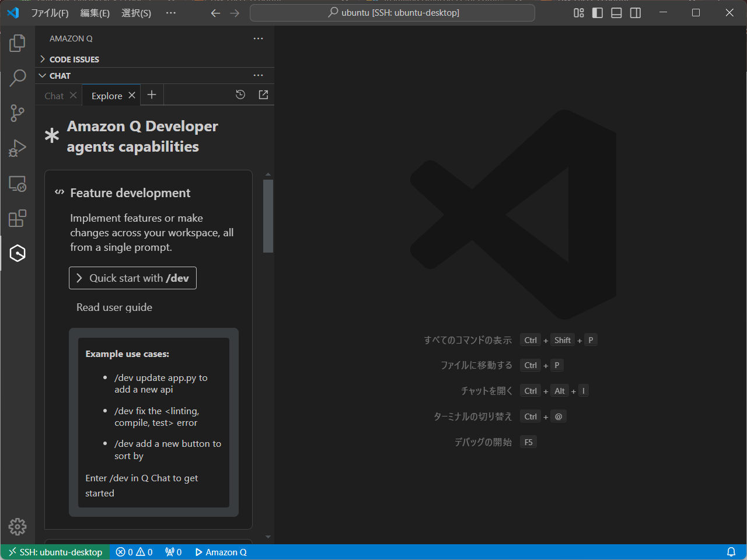Open CHAT section more actions menu
The height and width of the screenshot is (560, 747).
pyautogui.click(x=258, y=75)
